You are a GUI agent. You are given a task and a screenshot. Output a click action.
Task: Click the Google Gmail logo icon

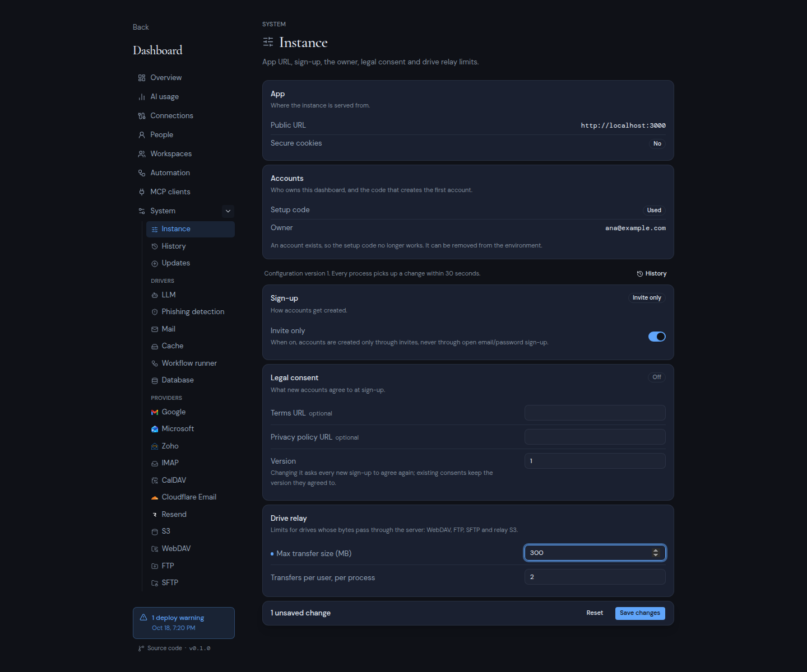point(155,412)
